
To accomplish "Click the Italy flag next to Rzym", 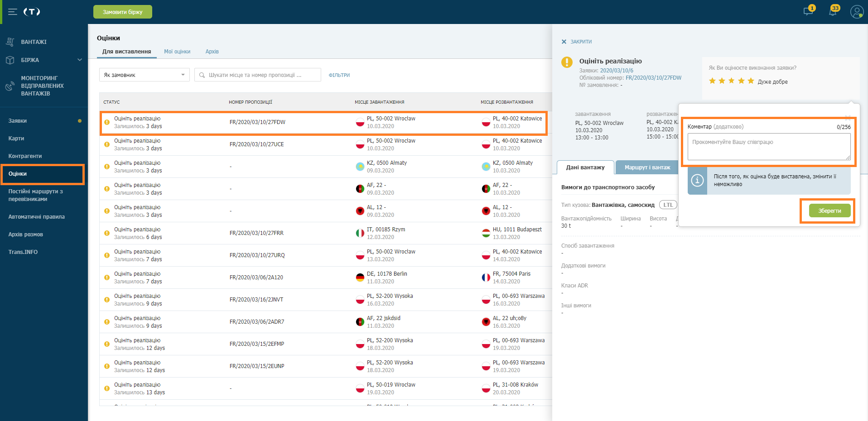I will pyautogui.click(x=360, y=233).
